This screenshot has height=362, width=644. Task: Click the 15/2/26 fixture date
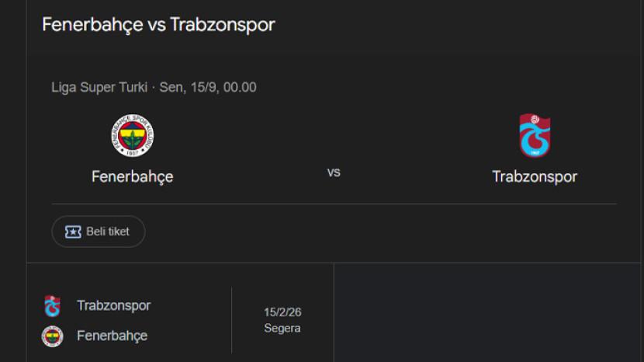click(282, 312)
